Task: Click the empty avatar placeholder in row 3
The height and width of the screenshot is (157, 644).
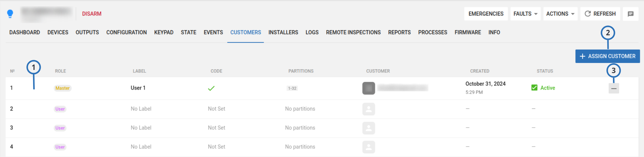Action: [x=368, y=128]
